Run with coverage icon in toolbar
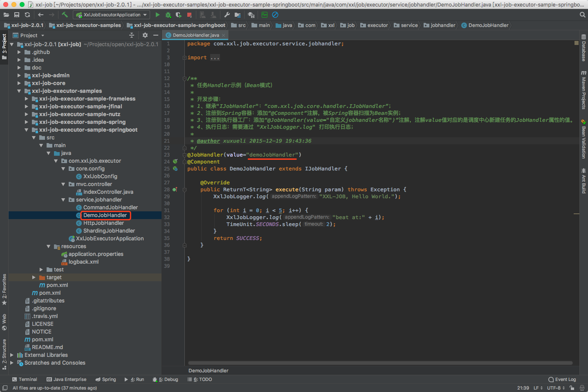The image size is (588, 392). tap(179, 15)
